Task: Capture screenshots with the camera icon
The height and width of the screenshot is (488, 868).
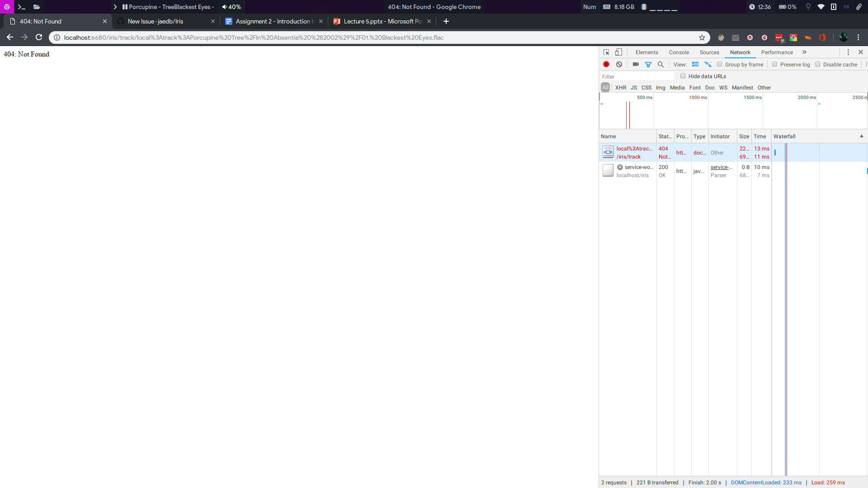Action: tap(636, 64)
